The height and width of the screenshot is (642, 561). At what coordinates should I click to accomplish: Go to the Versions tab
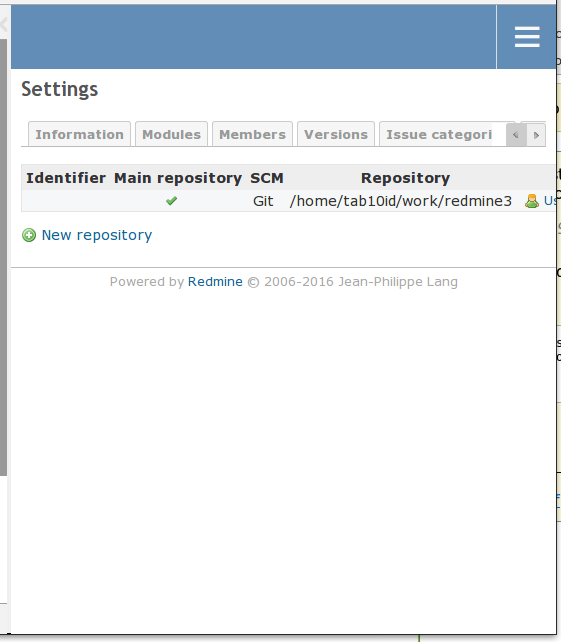click(x=336, y=134)
